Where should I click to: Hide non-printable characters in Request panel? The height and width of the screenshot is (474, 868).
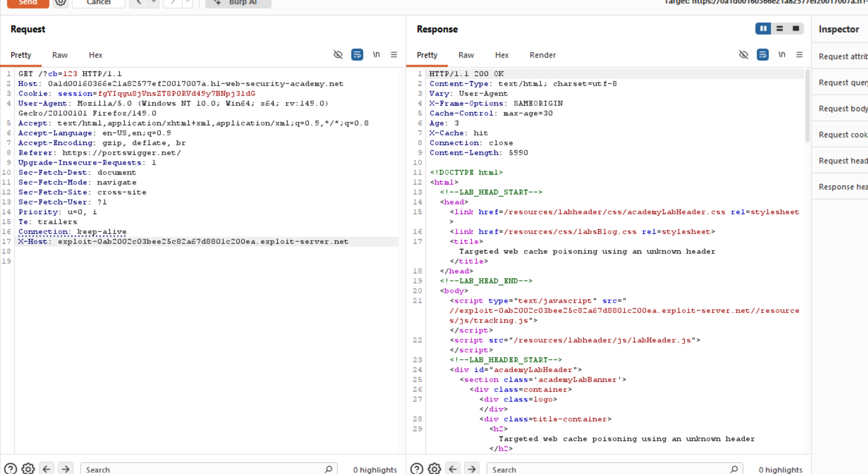click(x=338, y=55)
